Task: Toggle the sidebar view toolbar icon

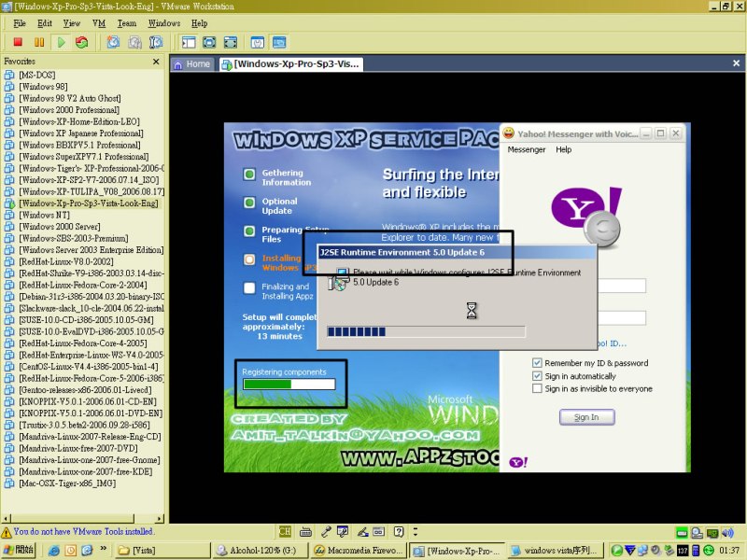Action: pyautogui.click(x=189, y=42)
